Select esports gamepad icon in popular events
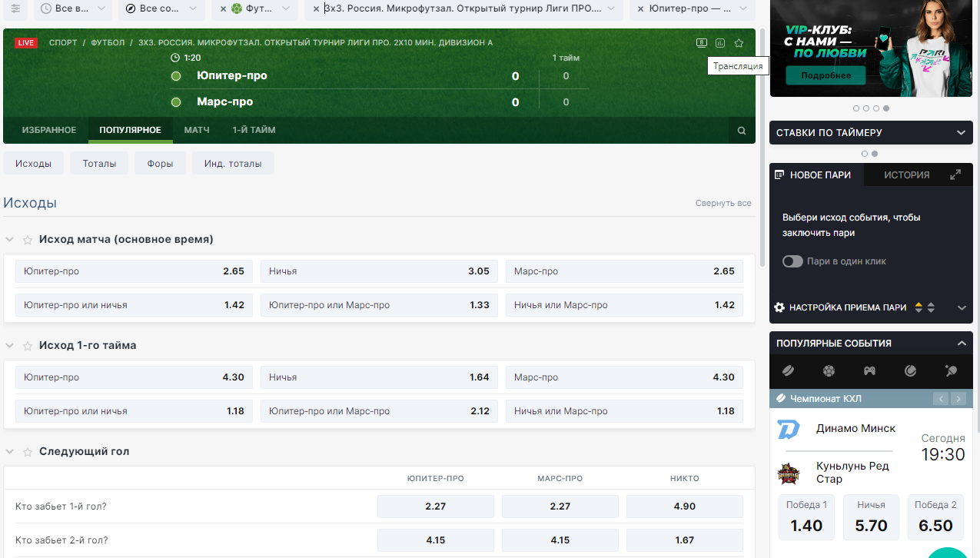The height and width of the screenshot is (558, 980). 869,370
